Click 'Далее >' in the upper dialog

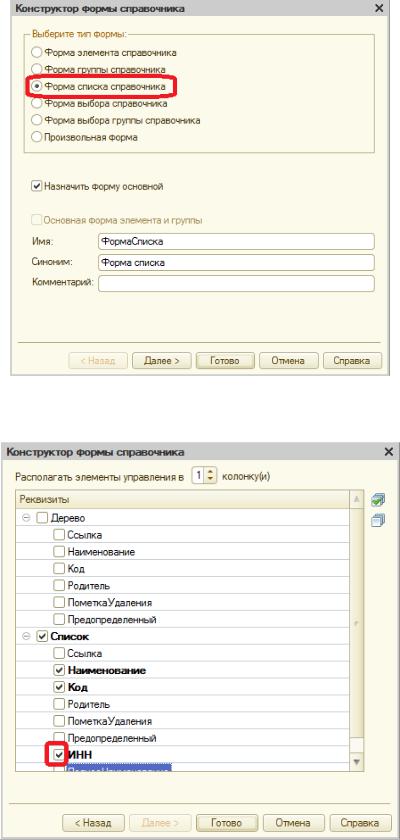tap(161, 361)
